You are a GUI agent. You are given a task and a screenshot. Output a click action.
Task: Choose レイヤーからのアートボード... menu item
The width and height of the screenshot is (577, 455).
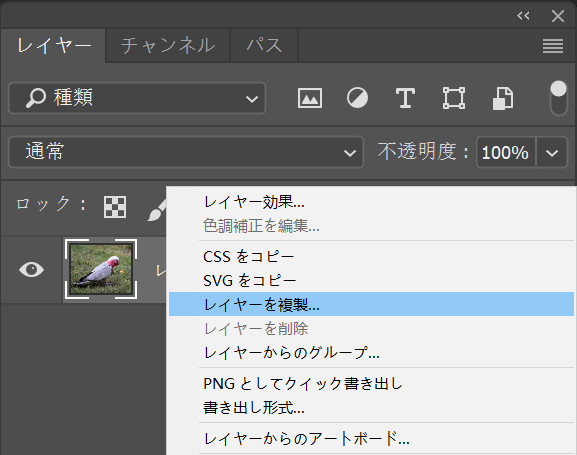(x=371, y=438)
